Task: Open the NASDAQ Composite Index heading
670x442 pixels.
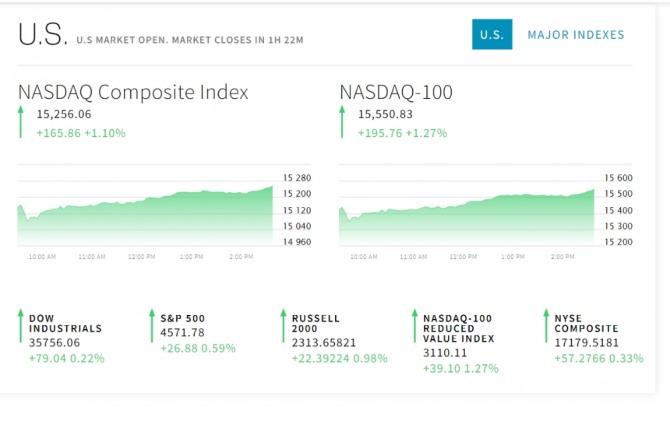Action: click(133, 92)
